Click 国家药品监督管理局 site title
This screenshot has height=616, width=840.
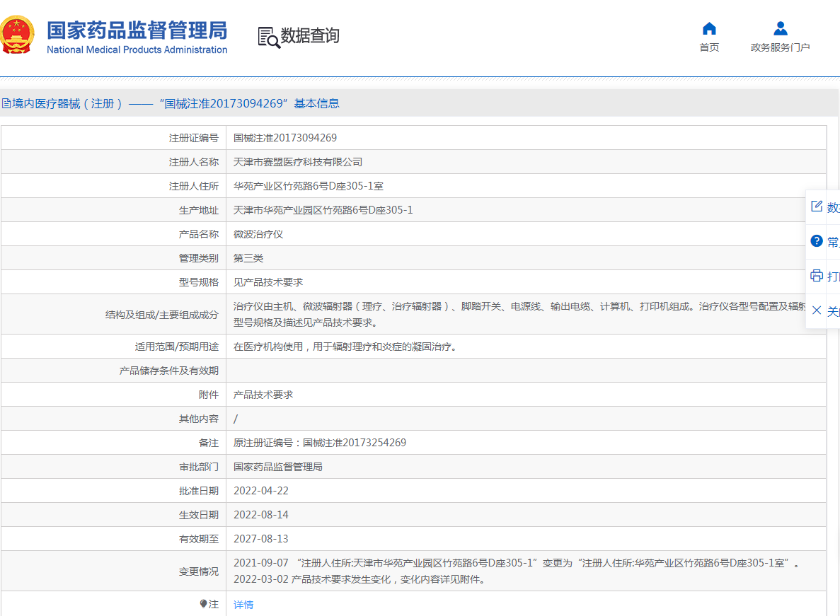point(137,30)
